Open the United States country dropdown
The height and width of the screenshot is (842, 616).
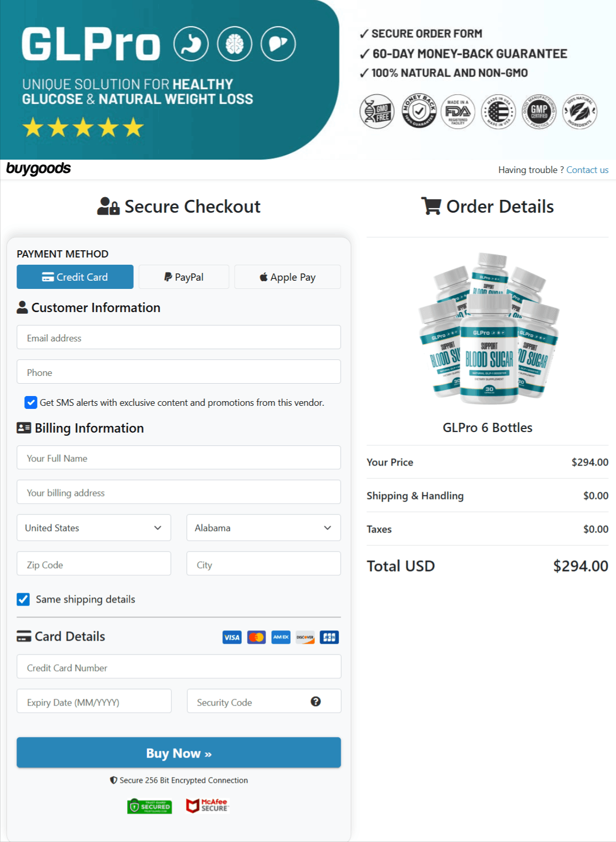tap(94, 528)
